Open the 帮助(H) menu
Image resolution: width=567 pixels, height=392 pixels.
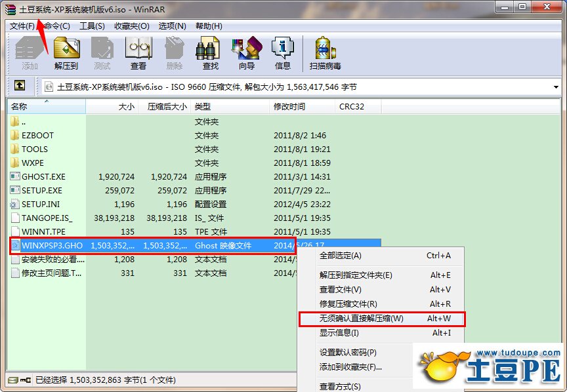(209, 26)
